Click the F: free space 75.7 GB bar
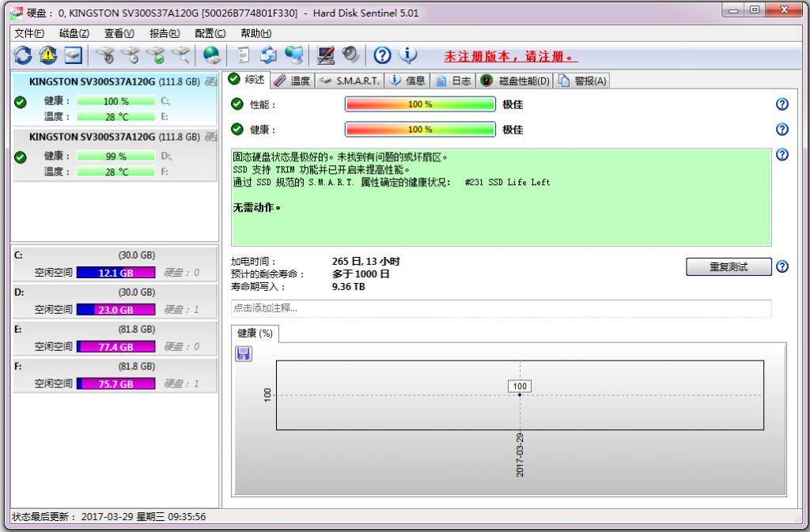810x532 pixels. pyautogui.click(x=115, y=384)
